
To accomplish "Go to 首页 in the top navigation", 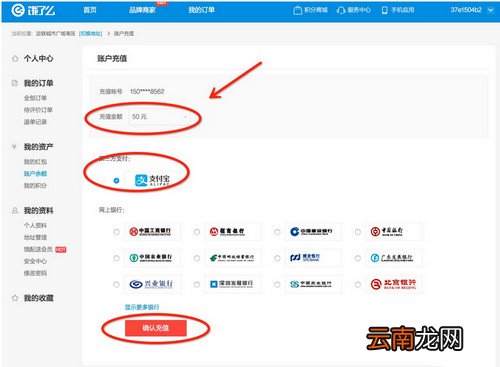I will (90, 10).
